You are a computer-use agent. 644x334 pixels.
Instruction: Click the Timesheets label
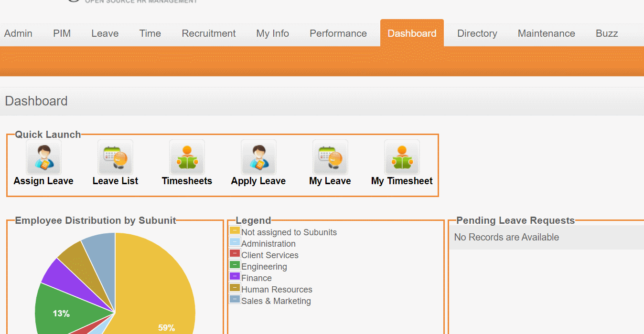tap(187, 181)
